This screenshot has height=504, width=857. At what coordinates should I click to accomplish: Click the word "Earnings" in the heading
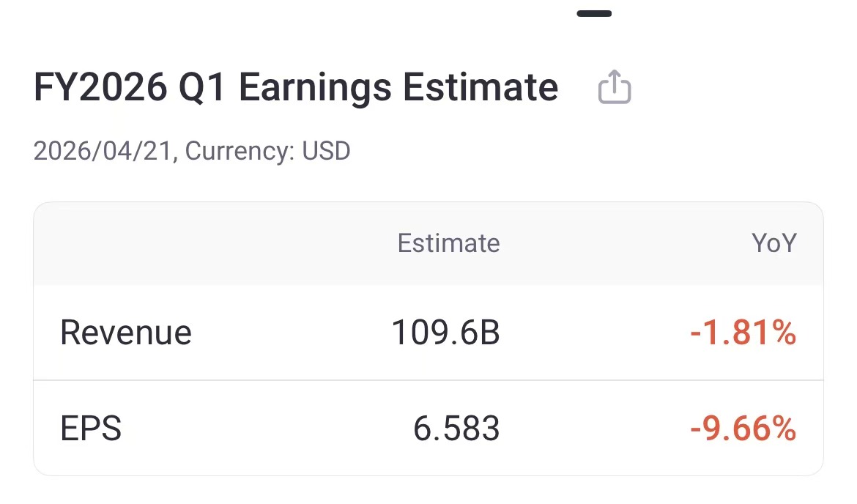(x=315, y=88)
